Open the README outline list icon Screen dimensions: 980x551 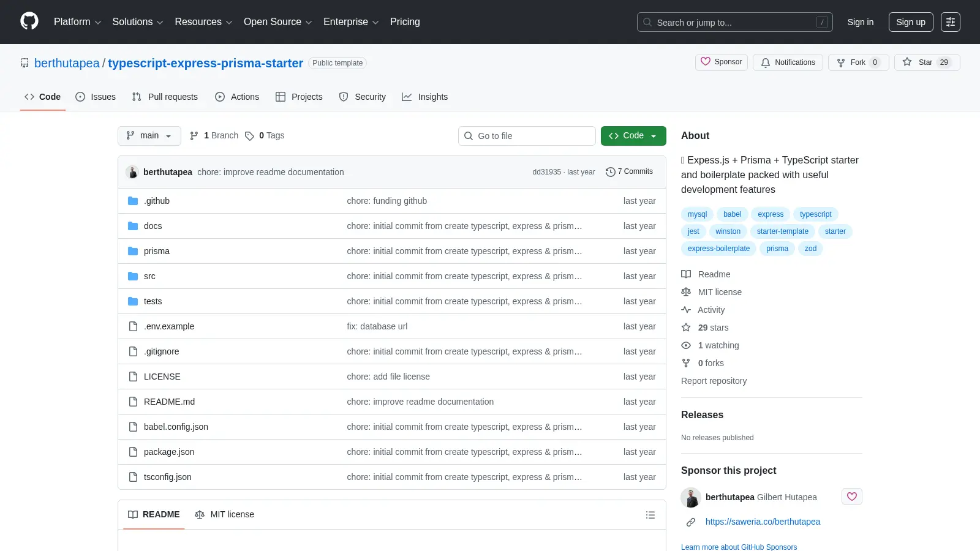point(650,515)
